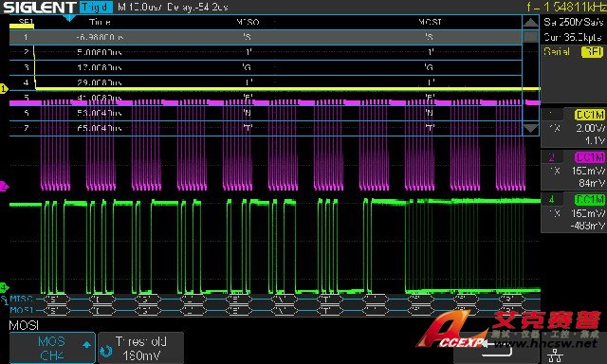This screenshot has width=607, height=364.
Task: Click the channel 4 green ground marker
Action: click(x=4, y=287)
